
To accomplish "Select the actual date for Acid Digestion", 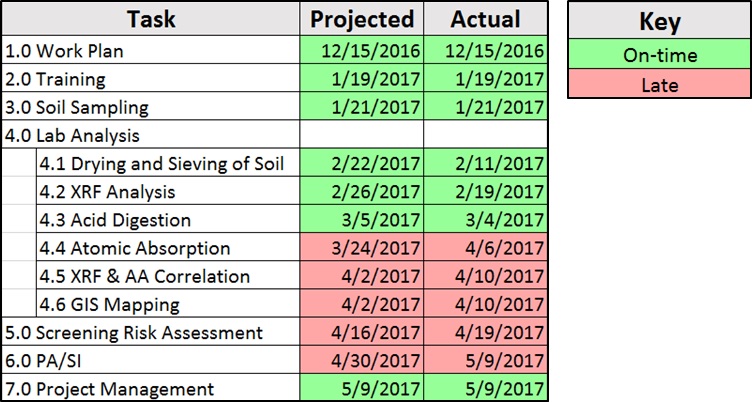I will 485,219.
